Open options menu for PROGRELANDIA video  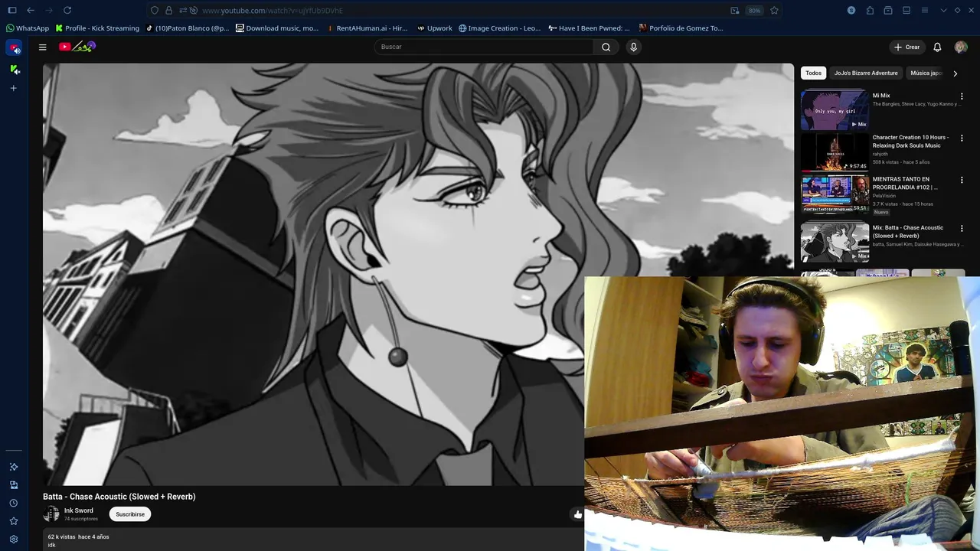(962, 181)
